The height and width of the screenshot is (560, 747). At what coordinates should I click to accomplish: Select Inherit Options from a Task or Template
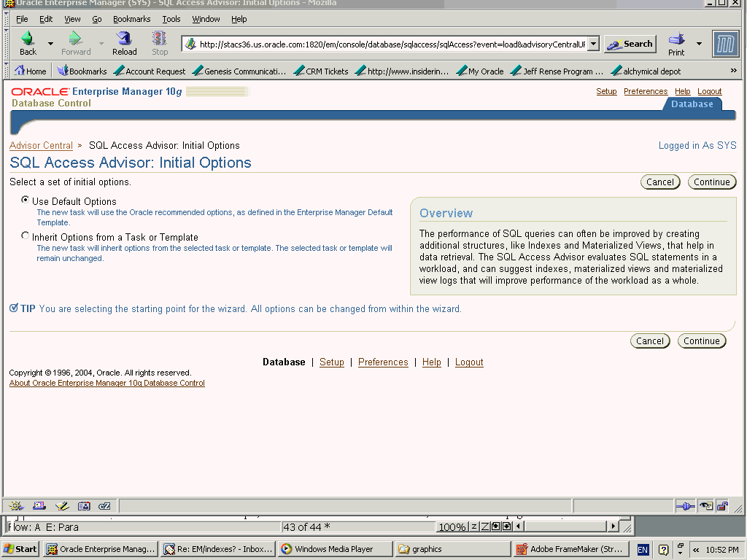pos(26,236)
